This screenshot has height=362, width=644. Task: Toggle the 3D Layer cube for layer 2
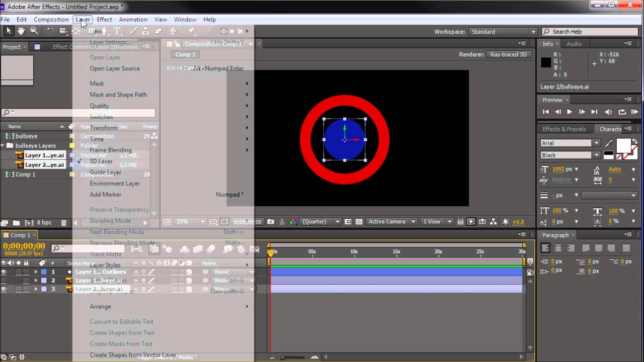[x=189, y=281]
